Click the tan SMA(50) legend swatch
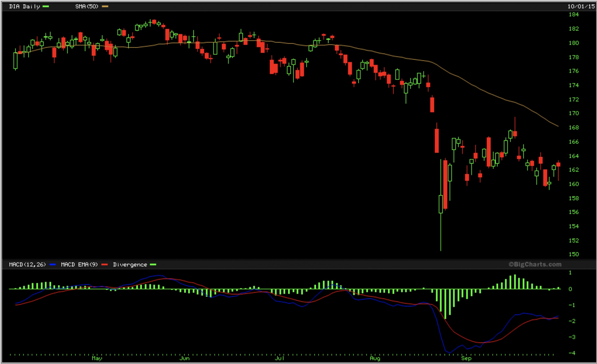This screenshot has height=364, width=597. (105, 7)
